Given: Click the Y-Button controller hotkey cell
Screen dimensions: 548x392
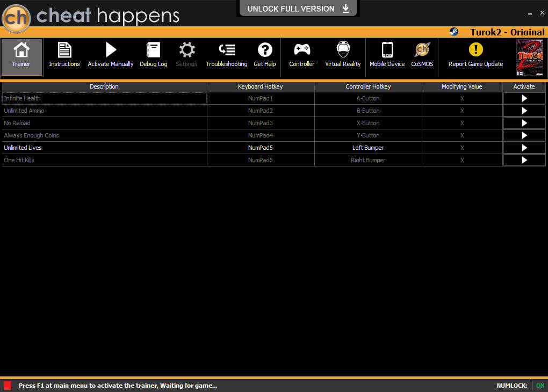Looking at the screenshot, I should [x=368, y=135].
